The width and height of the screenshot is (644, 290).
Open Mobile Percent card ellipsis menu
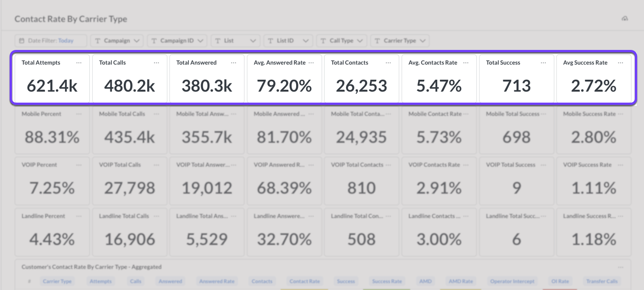pos(79,114)
